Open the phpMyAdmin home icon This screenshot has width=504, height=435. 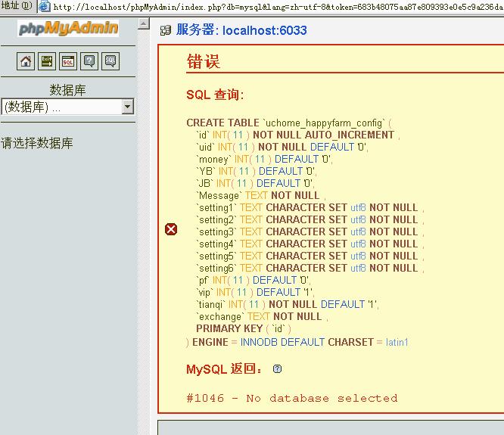[x=26, y=61]
